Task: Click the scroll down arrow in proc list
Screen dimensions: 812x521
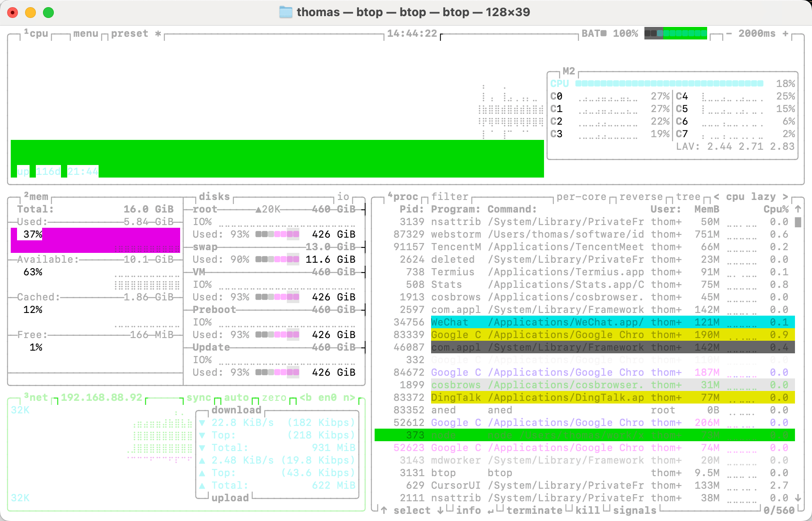Action: pos(798,498)
